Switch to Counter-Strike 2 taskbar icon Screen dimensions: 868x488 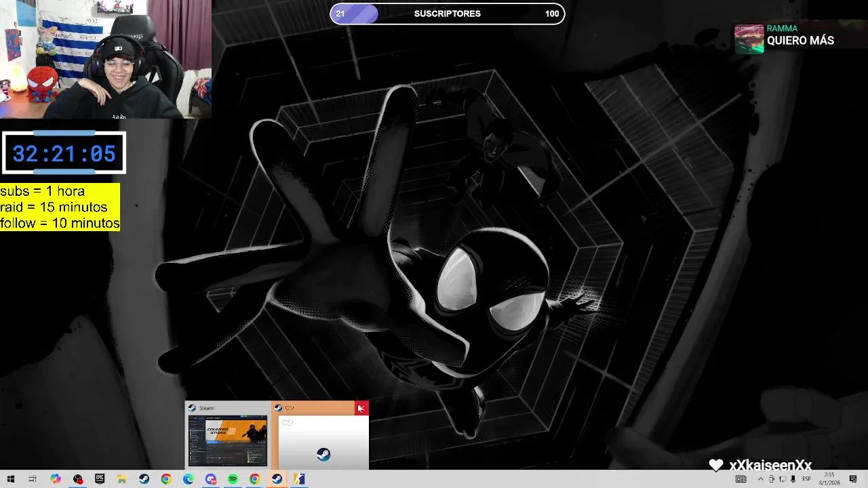pyautogui.click(x=299, y=479)
